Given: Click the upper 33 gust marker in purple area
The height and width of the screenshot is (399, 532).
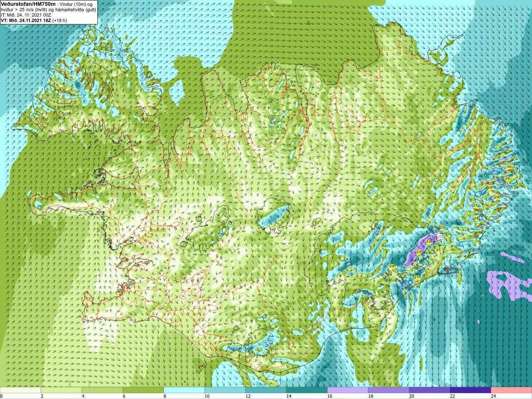Looking at the screenshot, I should [429, 241].
